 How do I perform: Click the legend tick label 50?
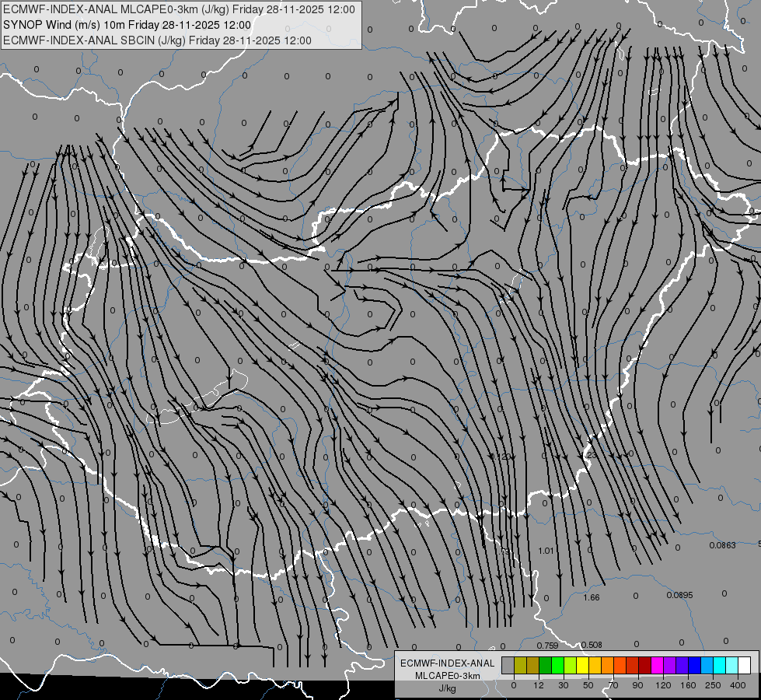coord(588,685)
